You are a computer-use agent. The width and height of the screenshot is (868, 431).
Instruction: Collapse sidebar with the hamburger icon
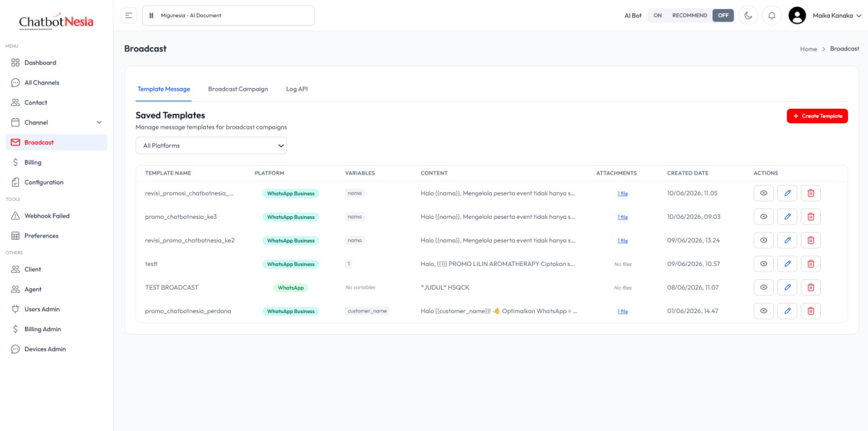point(129,15)
